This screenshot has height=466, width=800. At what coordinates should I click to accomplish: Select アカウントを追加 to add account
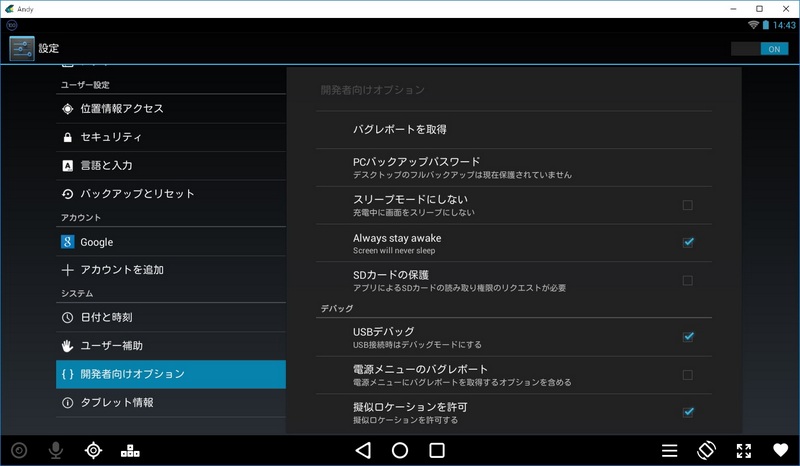click(171, 270)
